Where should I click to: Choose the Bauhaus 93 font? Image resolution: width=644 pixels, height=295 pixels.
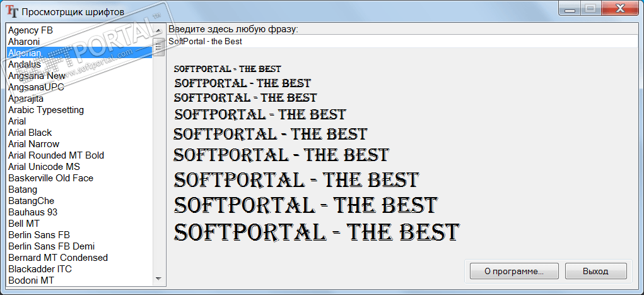(x=79, y=212)
